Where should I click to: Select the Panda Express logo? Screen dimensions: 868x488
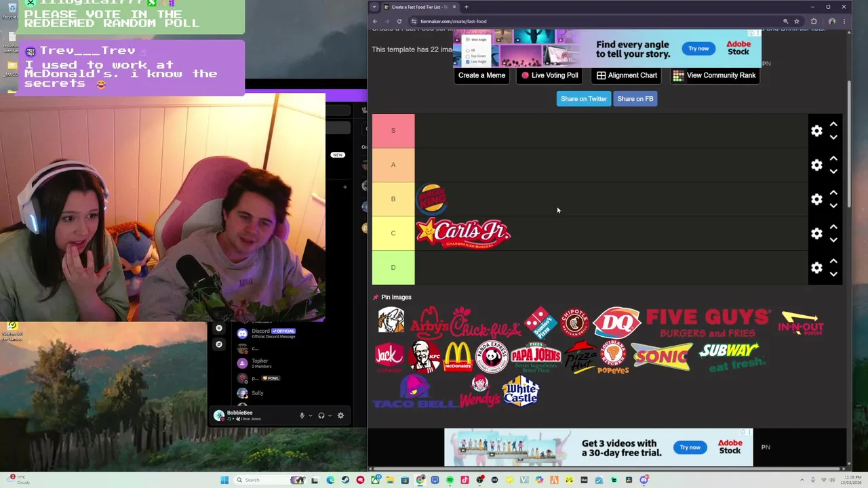(x=492, y=357)
